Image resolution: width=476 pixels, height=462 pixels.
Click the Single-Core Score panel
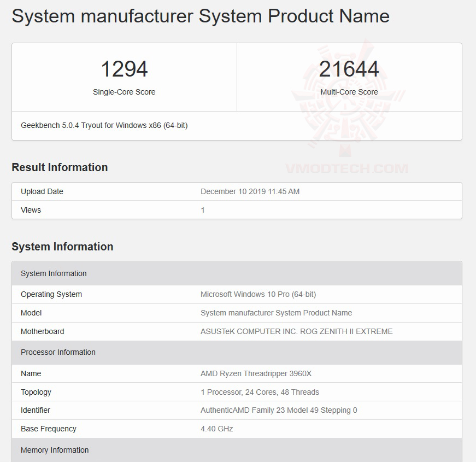click(124, 77)
